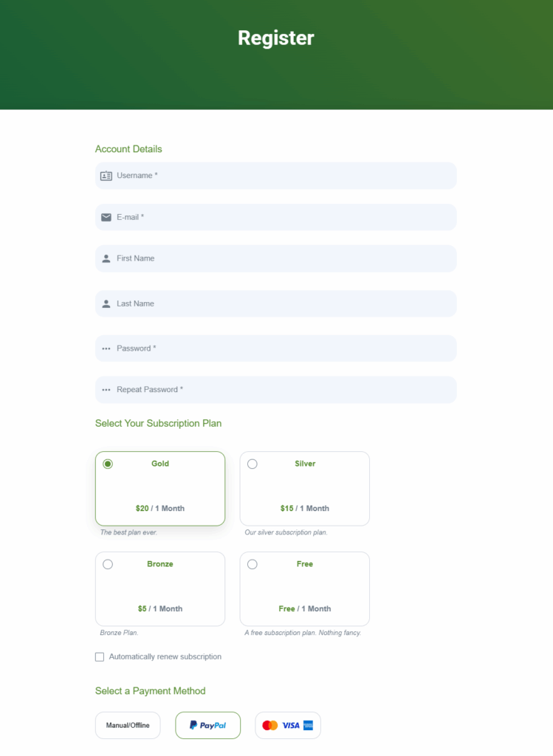Click the $5 / 1 Month price text

160,608
